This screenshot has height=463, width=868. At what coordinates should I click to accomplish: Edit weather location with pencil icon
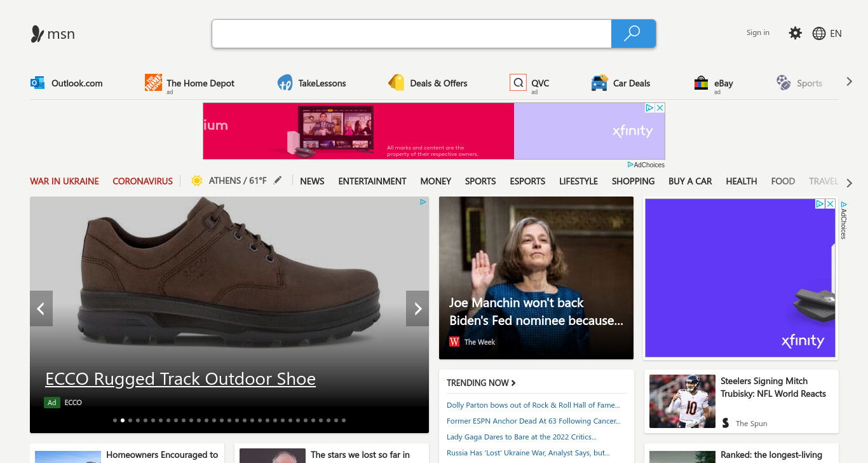pos(277,181)
